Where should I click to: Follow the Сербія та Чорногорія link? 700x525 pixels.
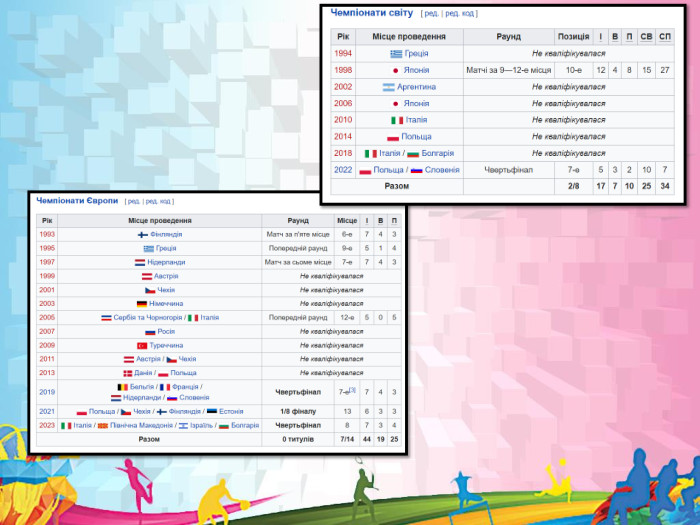[148, 317]
